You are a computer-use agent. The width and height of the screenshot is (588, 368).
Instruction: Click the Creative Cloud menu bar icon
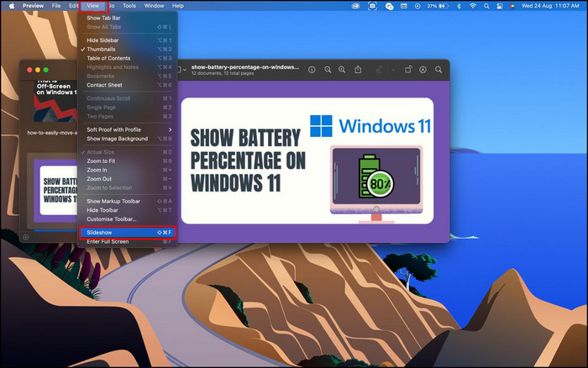(355, 6)
